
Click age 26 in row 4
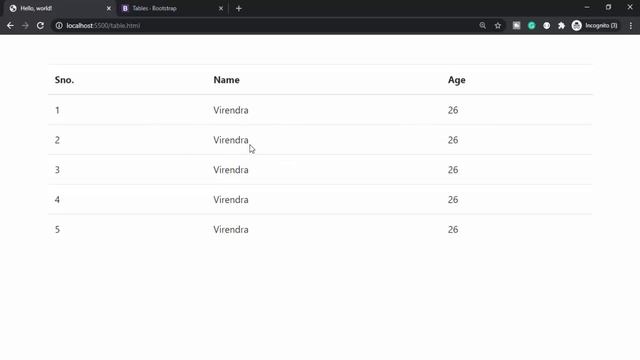453,200
